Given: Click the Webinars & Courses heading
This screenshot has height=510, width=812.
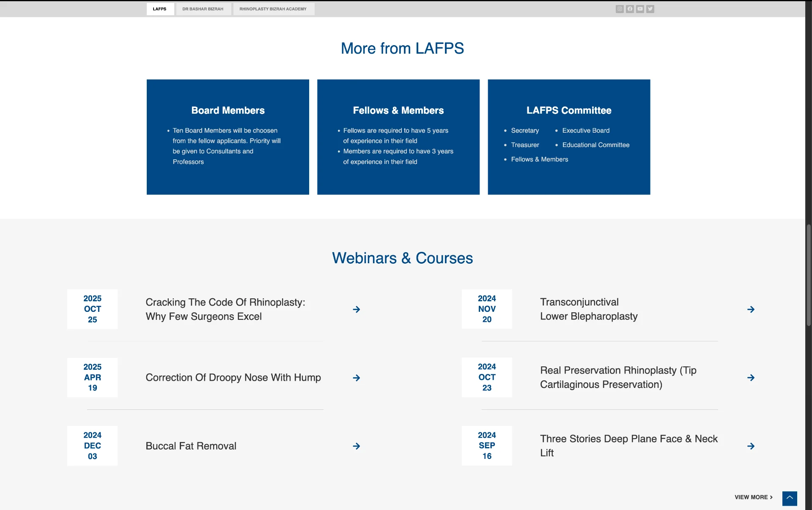Looking at the screenshot, I should click(402, 258).
